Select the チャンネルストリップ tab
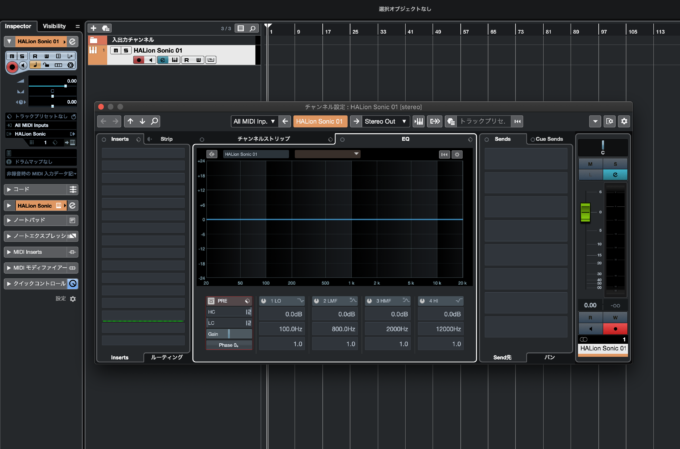Viewport: 680px width, 449px height. pos(264,139)
